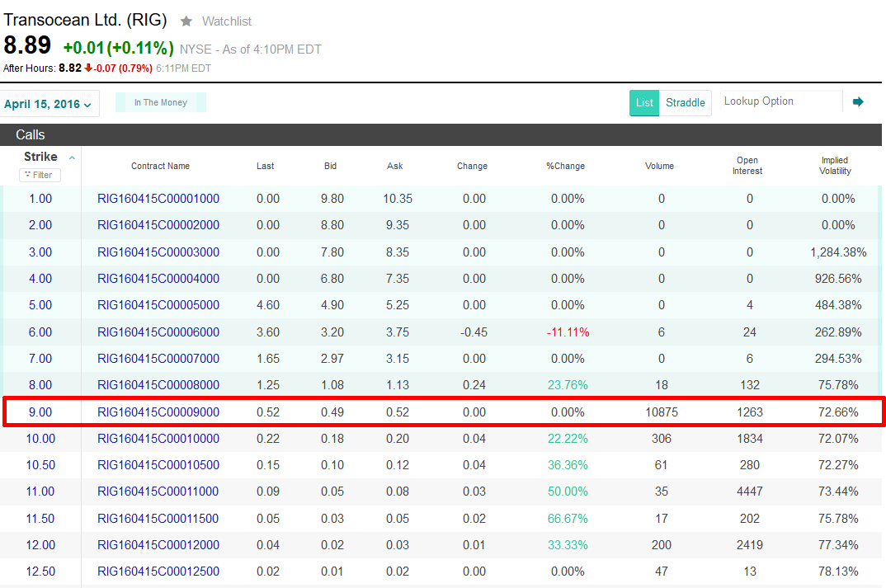The width and height of the screenshot is (886, 588).
Task: Click the 4.00 strike price link
Action: (40, 279)
